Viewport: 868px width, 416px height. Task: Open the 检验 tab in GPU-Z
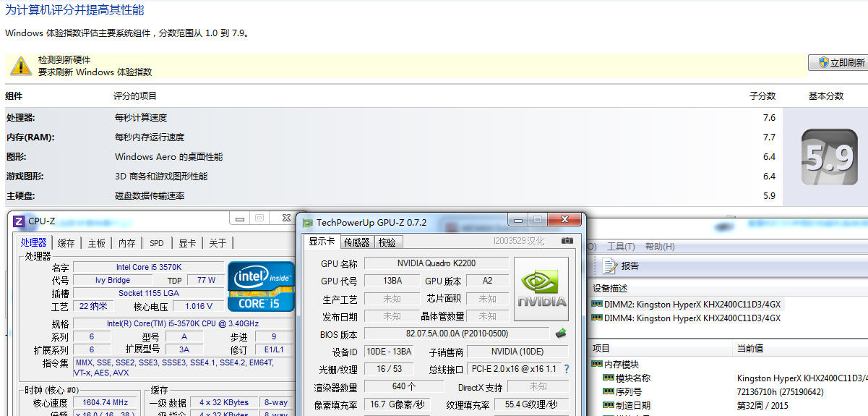click(387, 242)
